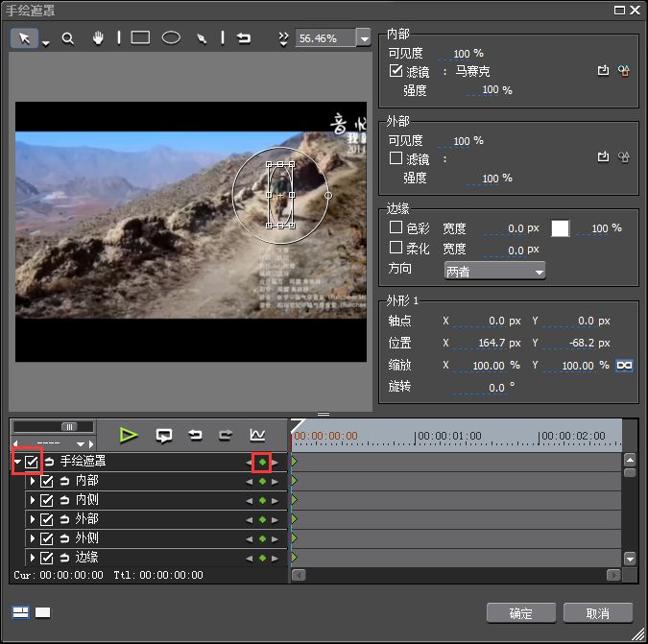648x644 pixels.
Task: Click the white edge color swatch
Action: click(560, 228)
